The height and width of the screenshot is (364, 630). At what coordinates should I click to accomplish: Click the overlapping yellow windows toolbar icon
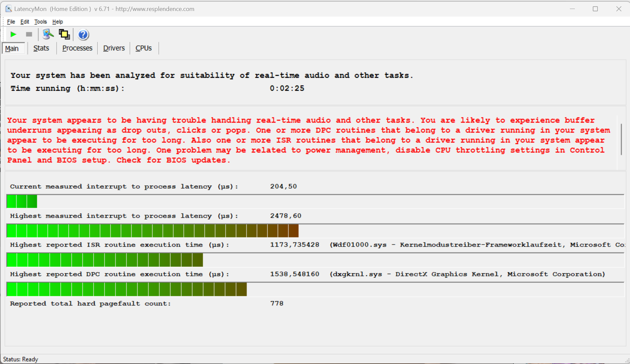click(x=64, y=34)
